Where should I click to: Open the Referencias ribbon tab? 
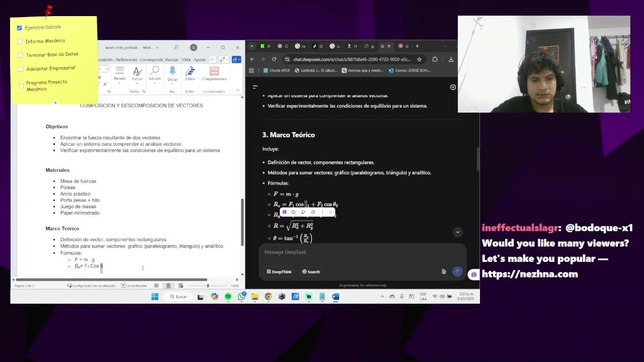point(126,60)
